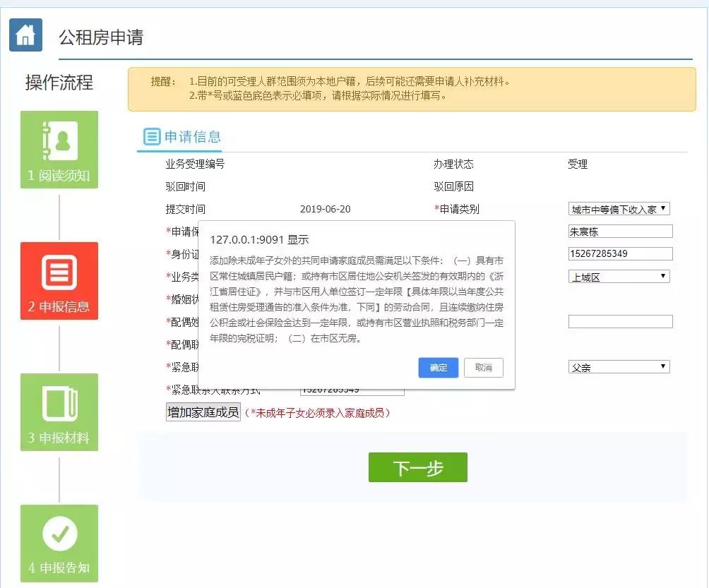The height and width of the screenshot is (588, 709).
Task: Click the 紧急联系人联系方式 input field
Action: click(x=352, y=389)
